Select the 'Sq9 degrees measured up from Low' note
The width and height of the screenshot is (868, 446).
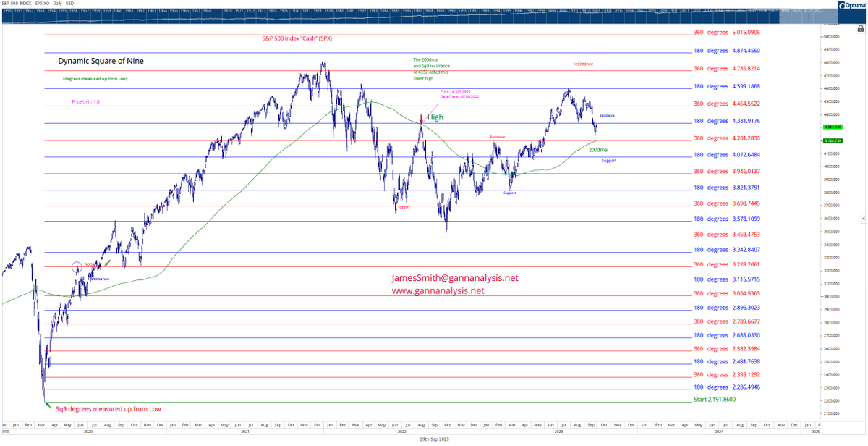(x=109, y=409)
